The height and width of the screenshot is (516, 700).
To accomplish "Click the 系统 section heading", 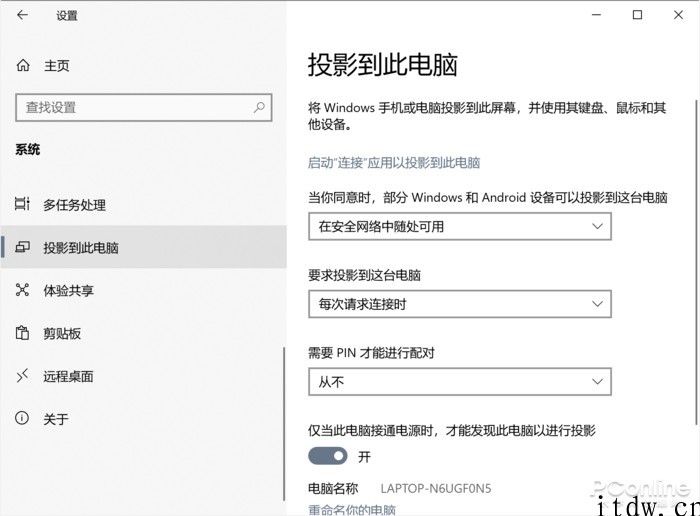I will 28,149.
